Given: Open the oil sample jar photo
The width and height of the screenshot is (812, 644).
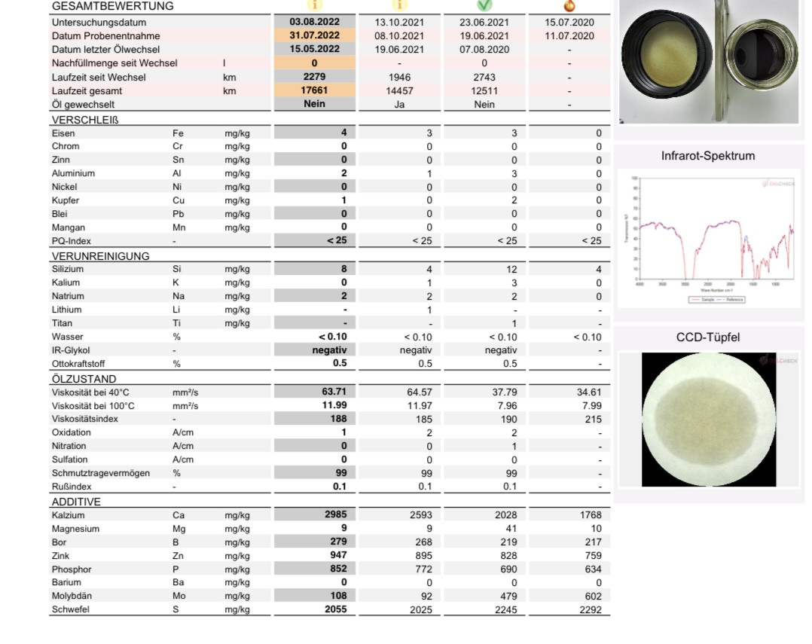Looking at the screenshot, I should click(x=708, y=62).
